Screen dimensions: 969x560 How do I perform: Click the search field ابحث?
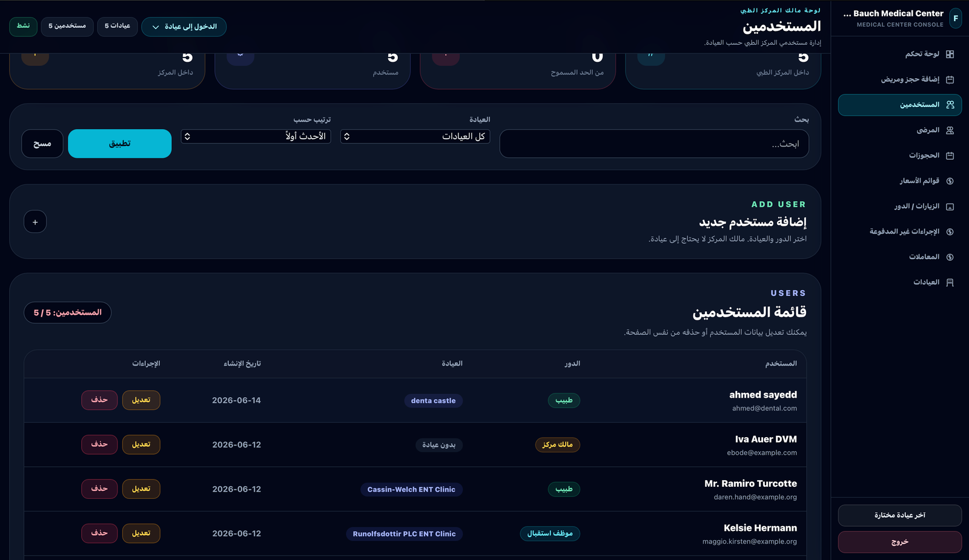(654, 143)
